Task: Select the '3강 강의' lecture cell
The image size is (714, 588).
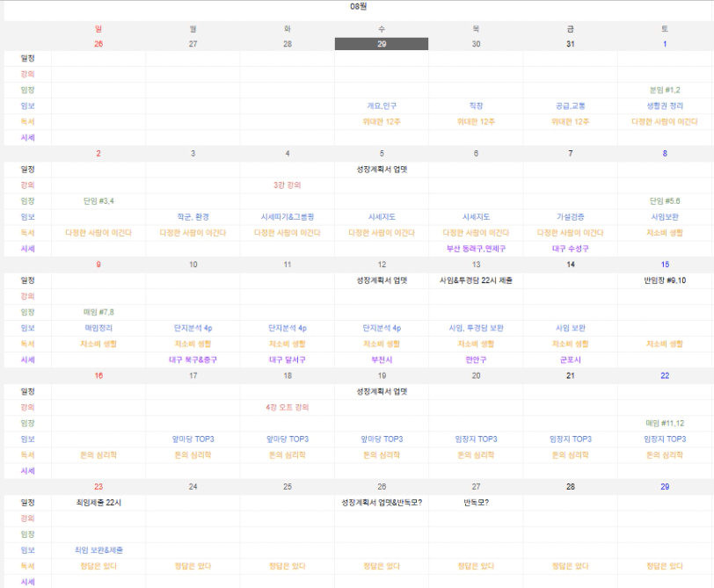Action: (288, 185)
